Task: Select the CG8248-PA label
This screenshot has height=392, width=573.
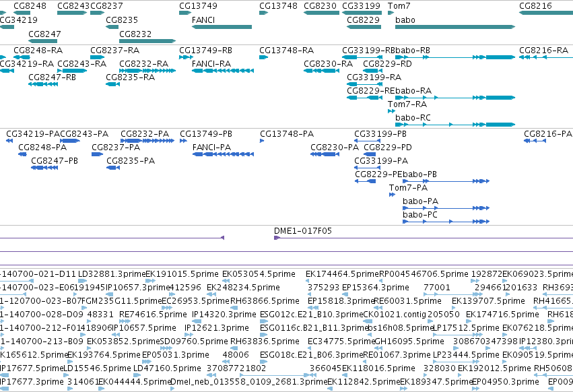Action: coord(42,148)
